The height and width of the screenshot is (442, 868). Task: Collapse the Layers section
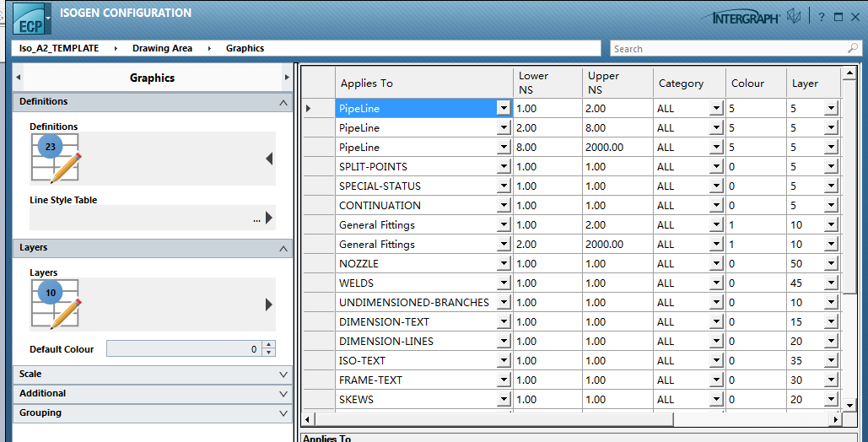point(283,249)
